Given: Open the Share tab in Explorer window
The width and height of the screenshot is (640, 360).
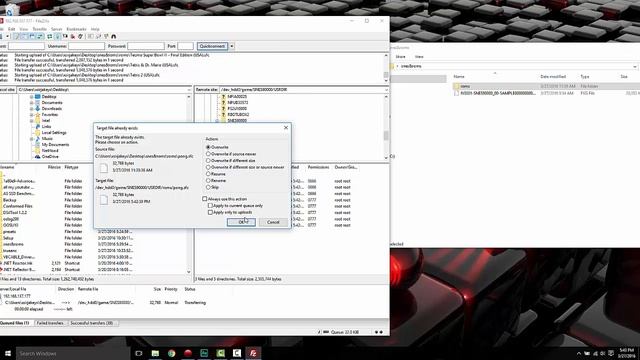Looking at the screenshot, I should coord(400,57).
